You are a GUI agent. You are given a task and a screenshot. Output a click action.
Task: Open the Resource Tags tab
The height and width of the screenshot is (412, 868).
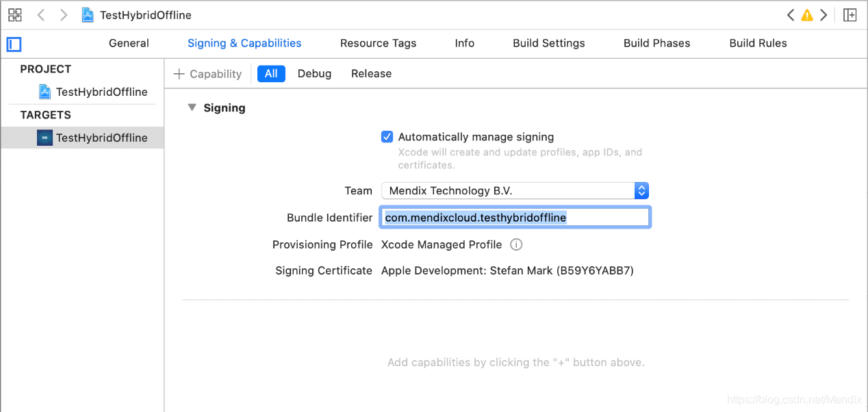click(x=379, y=43)
